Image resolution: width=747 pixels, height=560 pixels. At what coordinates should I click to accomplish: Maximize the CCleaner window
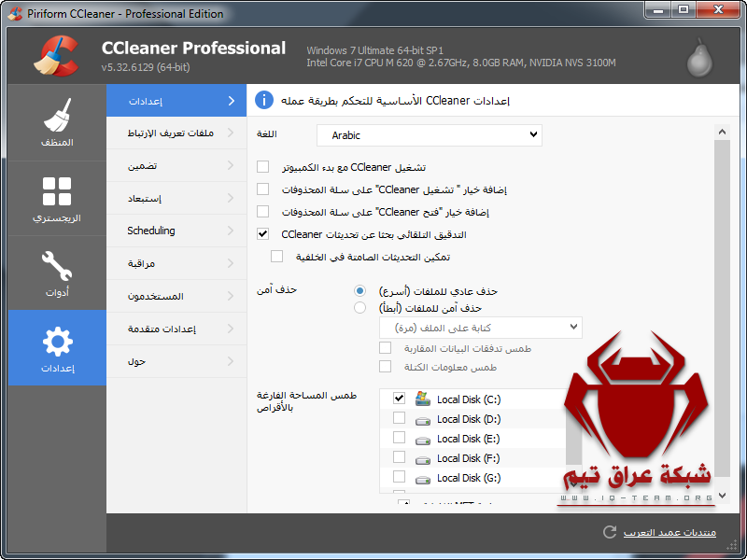(684, 9)
